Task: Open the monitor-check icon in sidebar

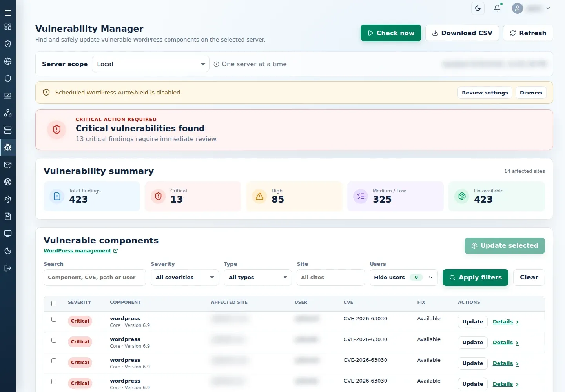Action: 8,96
